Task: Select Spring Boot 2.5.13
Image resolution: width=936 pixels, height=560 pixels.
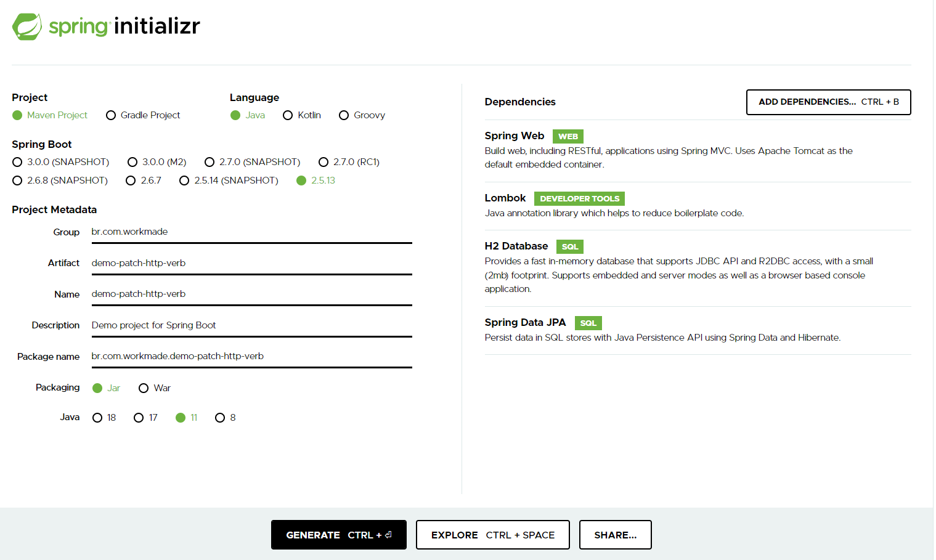Action: 316,181
